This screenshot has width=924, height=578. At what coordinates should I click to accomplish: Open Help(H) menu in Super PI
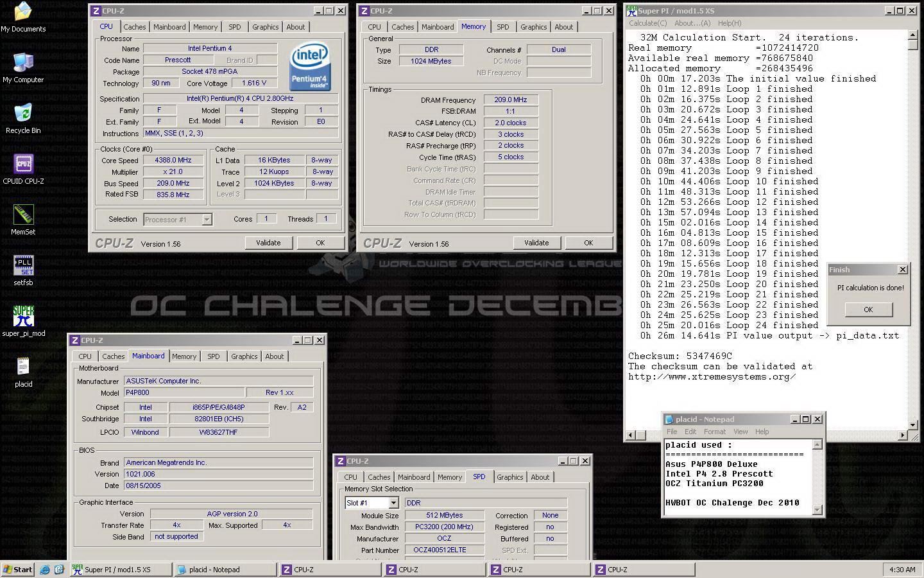(730, 23)
